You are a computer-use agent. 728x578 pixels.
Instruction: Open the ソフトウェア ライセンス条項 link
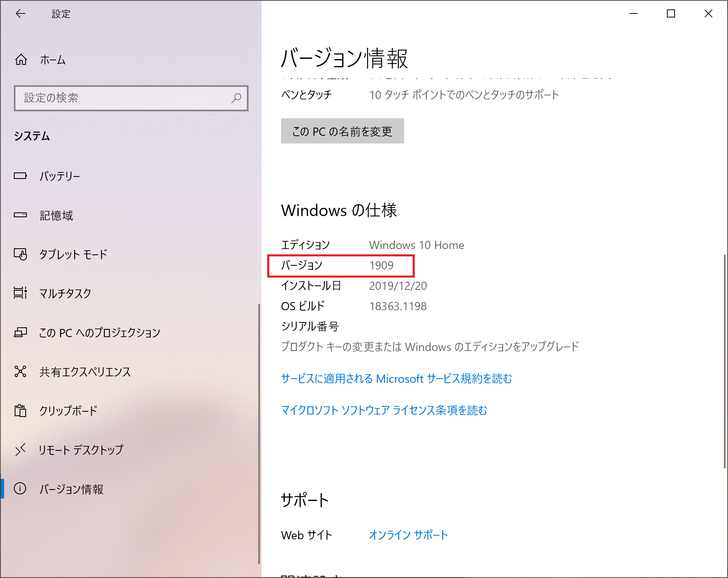384,410
